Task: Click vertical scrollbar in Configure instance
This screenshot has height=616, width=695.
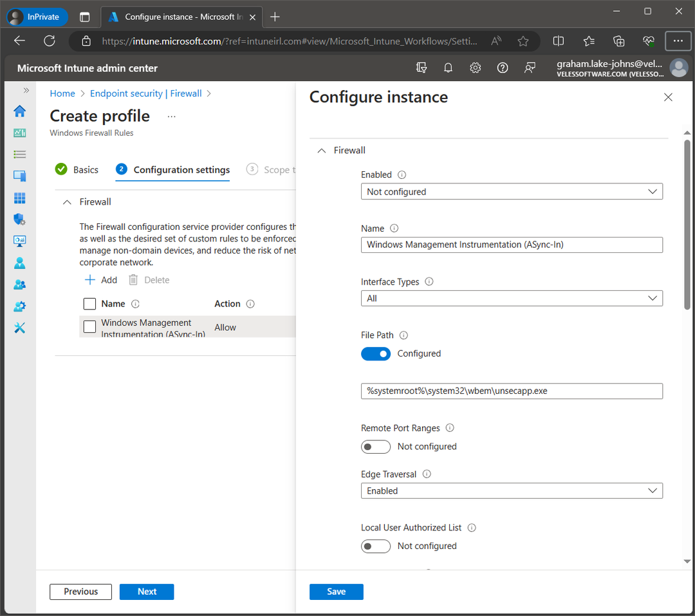Action: point(687,225)
